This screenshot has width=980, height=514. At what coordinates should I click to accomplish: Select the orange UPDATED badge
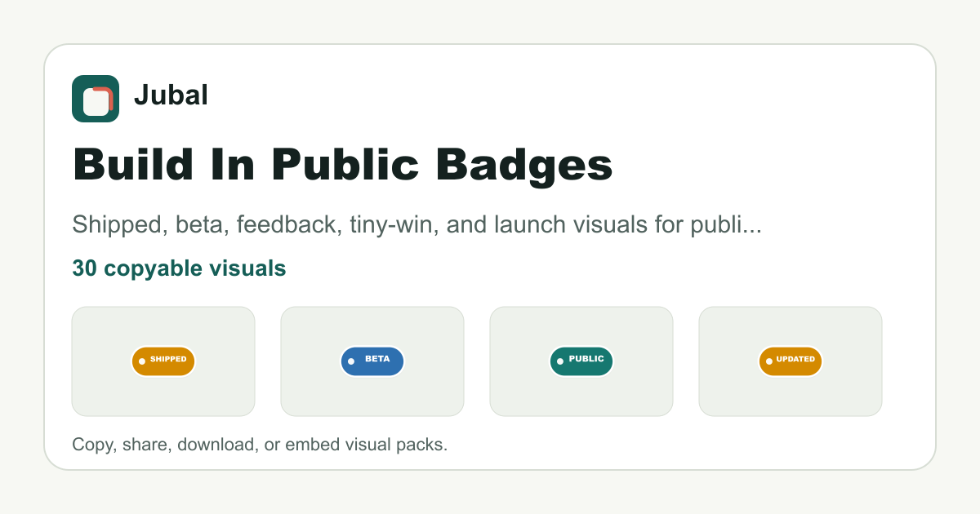791,361
